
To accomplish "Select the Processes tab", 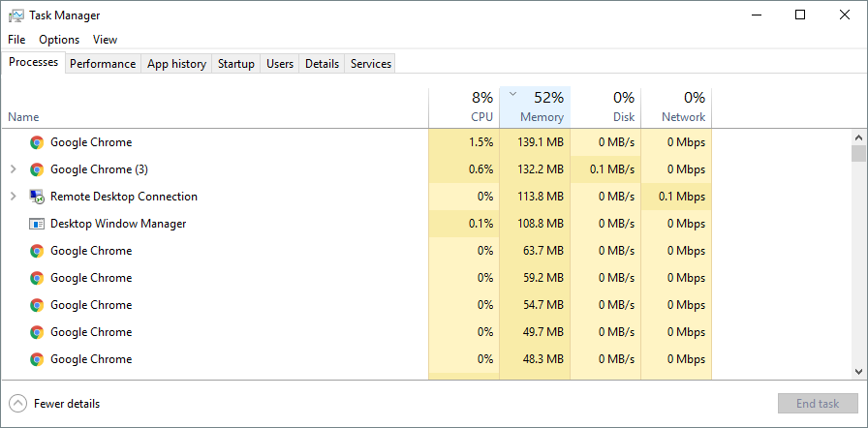I will coord(33,62).
